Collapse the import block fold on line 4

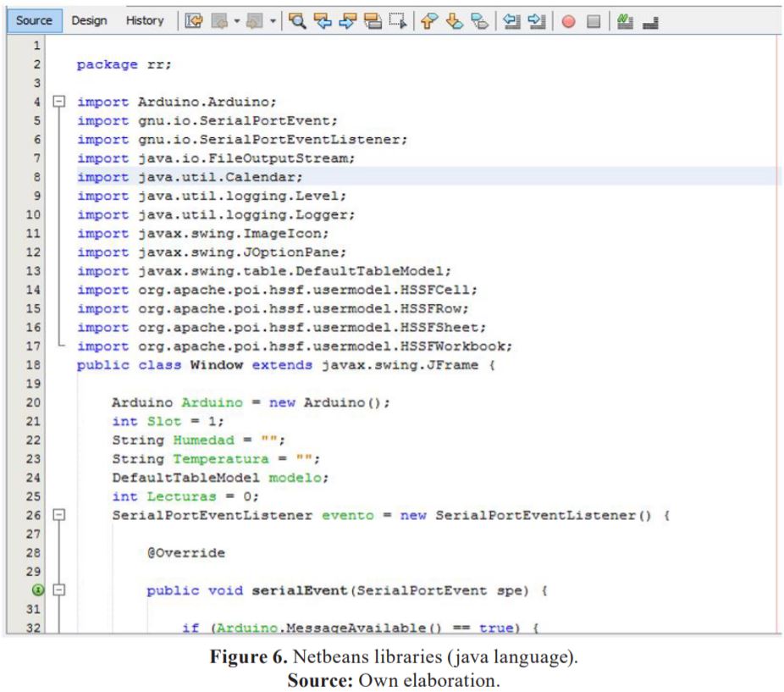59,102
